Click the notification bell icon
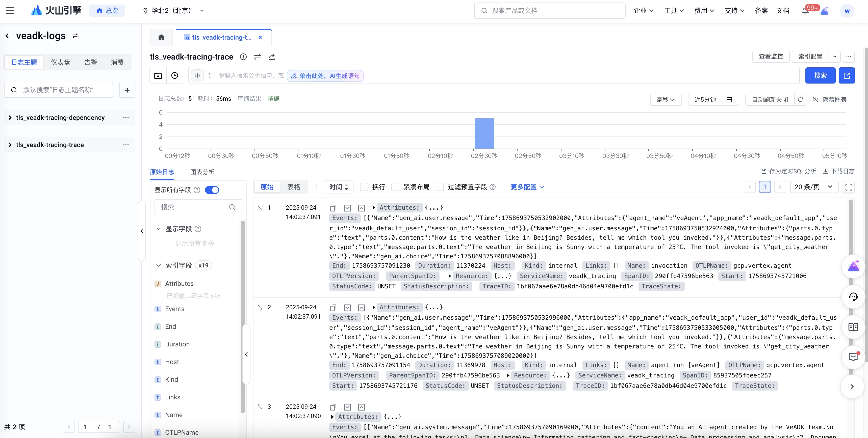 [805, 11]
